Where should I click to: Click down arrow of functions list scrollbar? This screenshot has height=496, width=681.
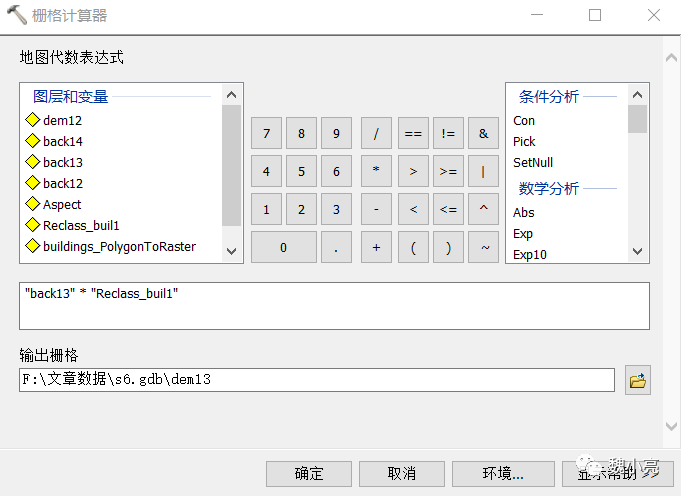638,251
